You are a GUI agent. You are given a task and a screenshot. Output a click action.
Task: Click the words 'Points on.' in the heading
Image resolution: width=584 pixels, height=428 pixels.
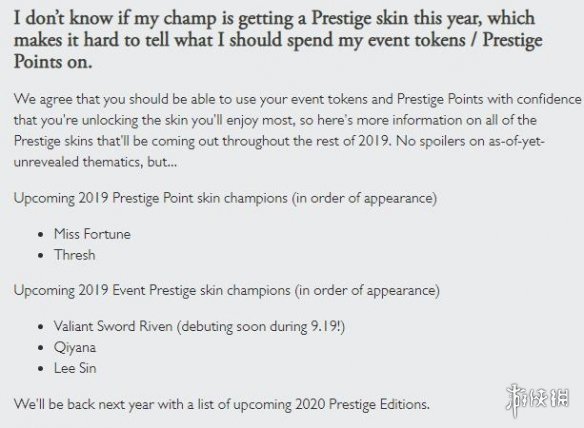click(x=53, y=61)
